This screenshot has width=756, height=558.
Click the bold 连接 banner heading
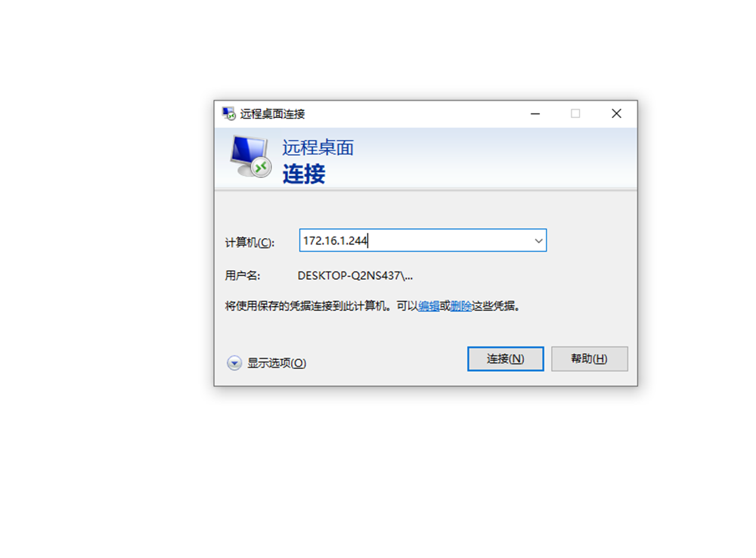click(x=304, y=174)
